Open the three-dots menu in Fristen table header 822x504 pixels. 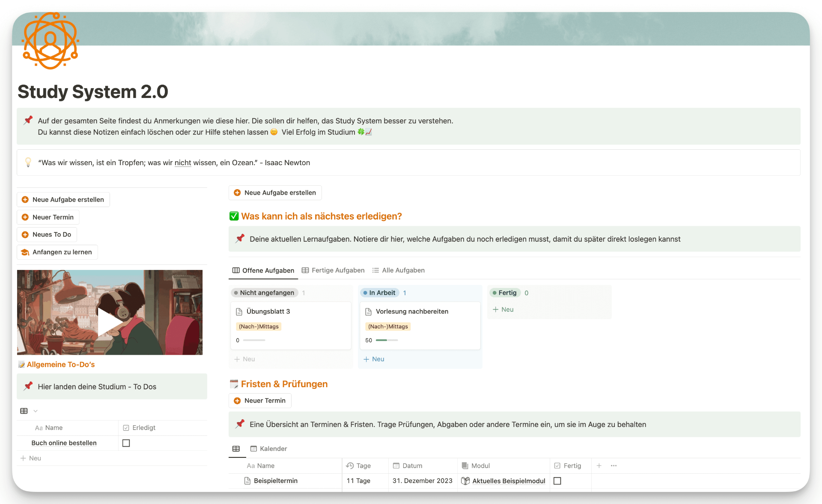tap(614, 465)
